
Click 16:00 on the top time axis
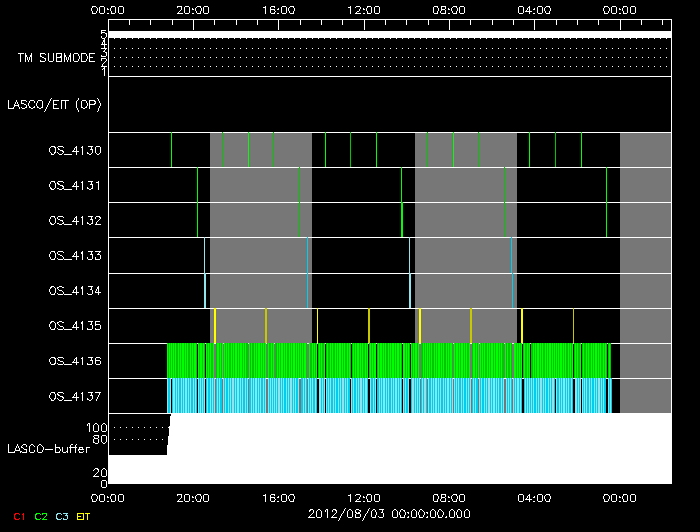(279, 10)
